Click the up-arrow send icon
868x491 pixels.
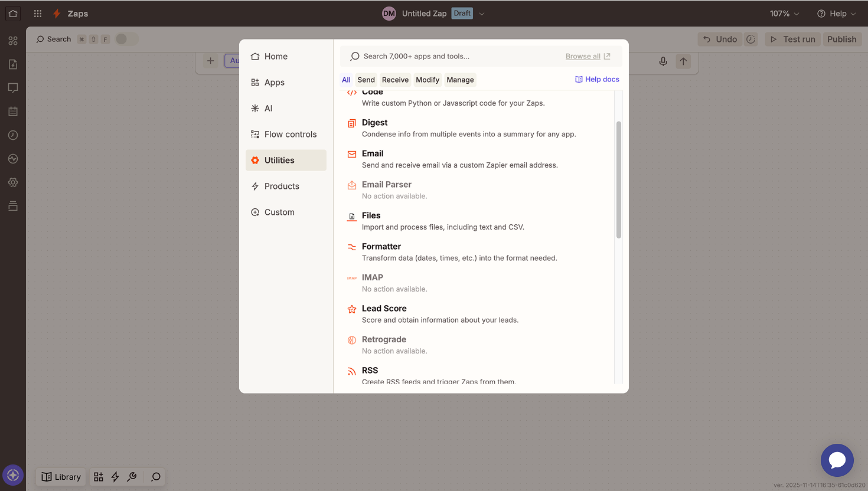[683, 61]
